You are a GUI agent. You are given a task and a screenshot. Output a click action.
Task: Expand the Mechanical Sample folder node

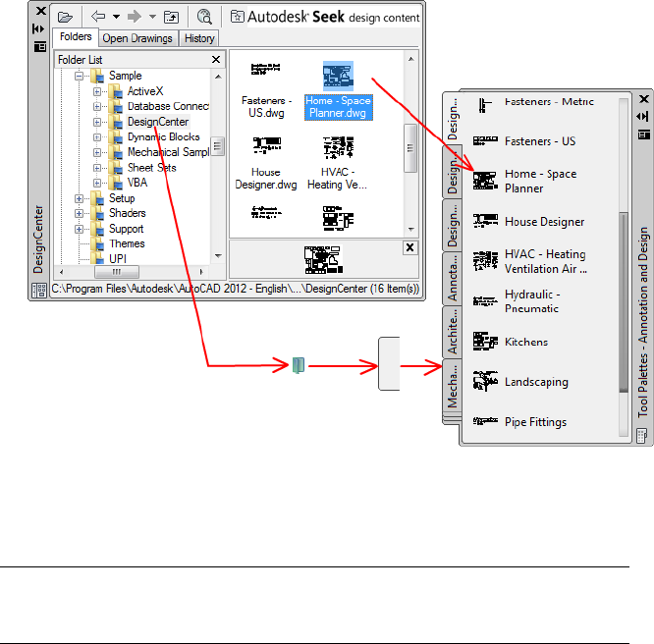[97, 152]
